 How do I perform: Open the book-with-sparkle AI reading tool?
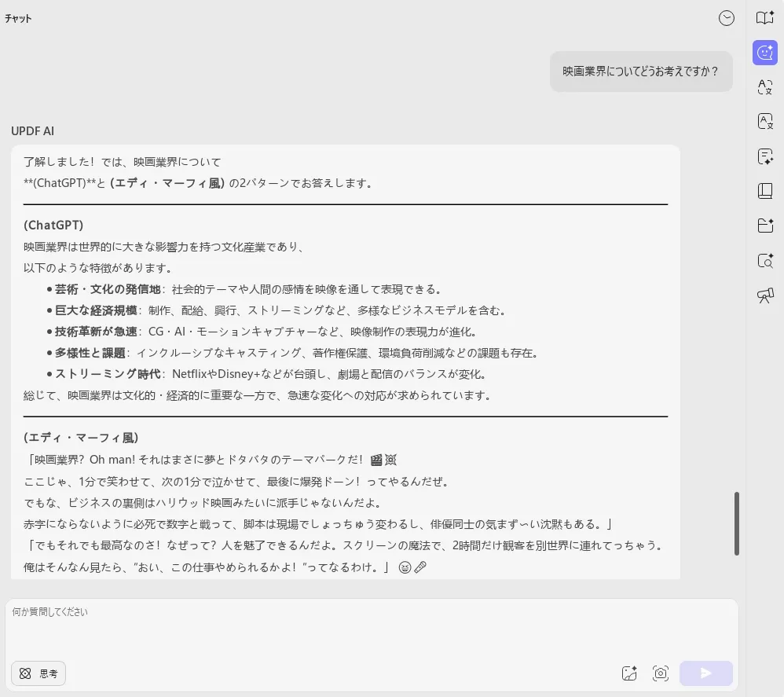(x=764, y=18)
